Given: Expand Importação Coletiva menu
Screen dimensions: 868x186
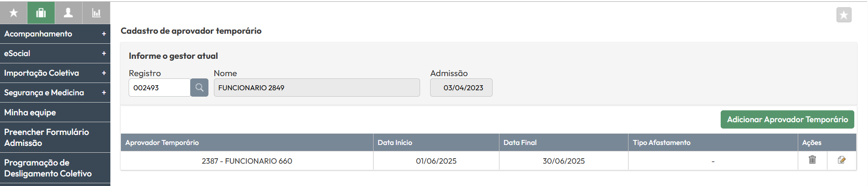Looking at the screenshot, I should point(55,73).
